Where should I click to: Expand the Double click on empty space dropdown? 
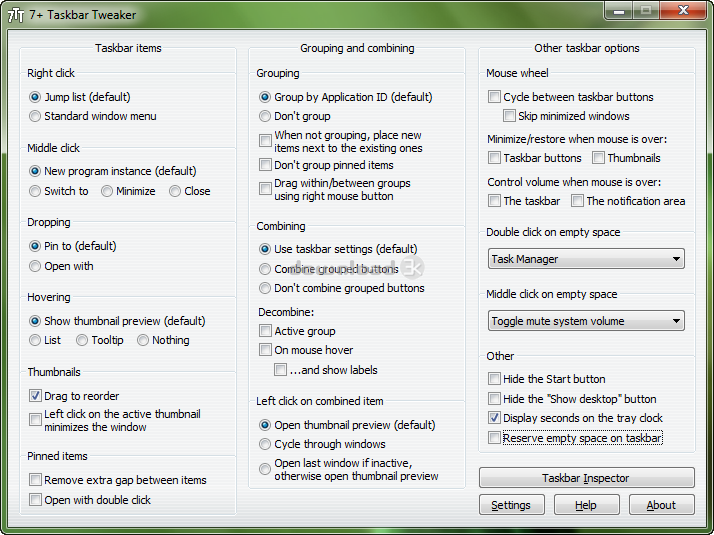586,259
